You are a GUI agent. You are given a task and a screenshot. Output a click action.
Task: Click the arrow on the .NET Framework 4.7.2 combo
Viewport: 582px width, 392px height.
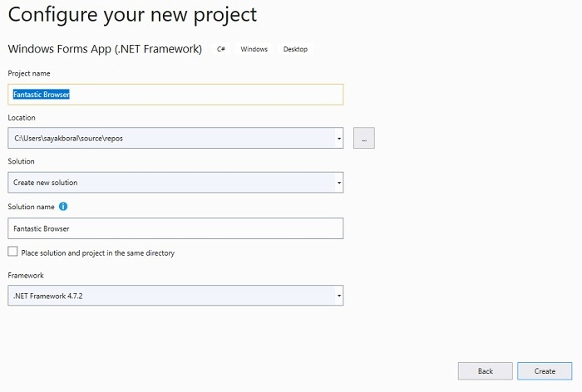coord(339,295)
